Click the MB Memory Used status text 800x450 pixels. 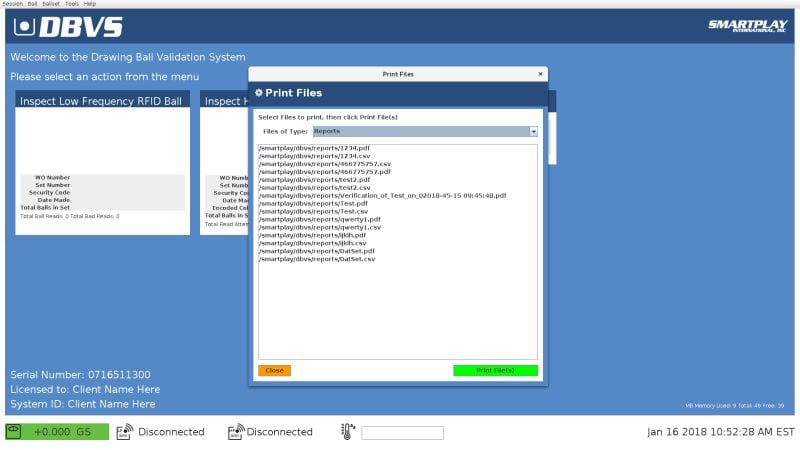(734, 406)
